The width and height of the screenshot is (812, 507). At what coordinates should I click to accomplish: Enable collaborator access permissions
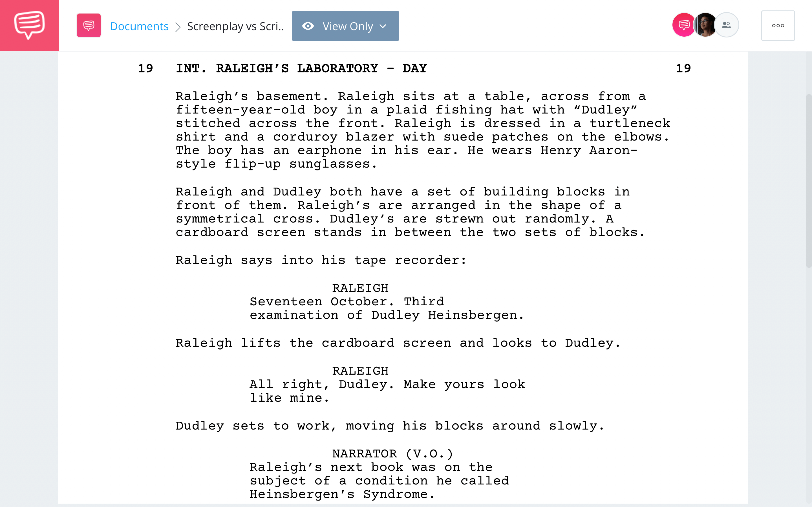pos(727,26)
